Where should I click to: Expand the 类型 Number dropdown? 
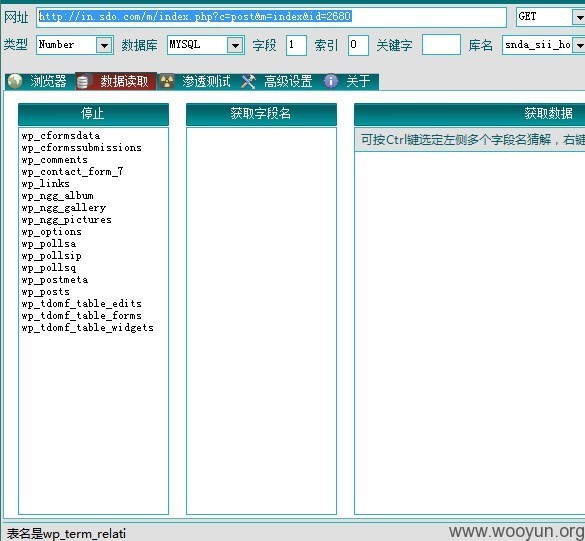click(x=104, y=45)
